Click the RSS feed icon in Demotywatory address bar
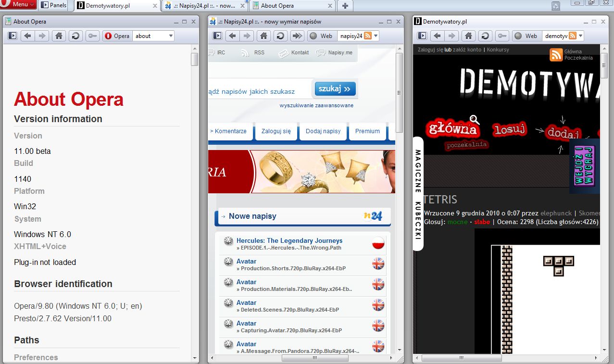614x364 pixels. (572, 36)
